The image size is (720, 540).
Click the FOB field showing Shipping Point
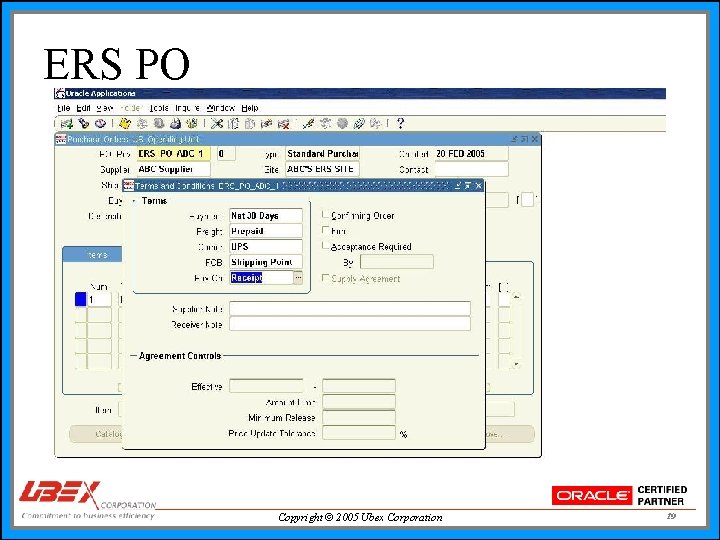coord(266,262)
